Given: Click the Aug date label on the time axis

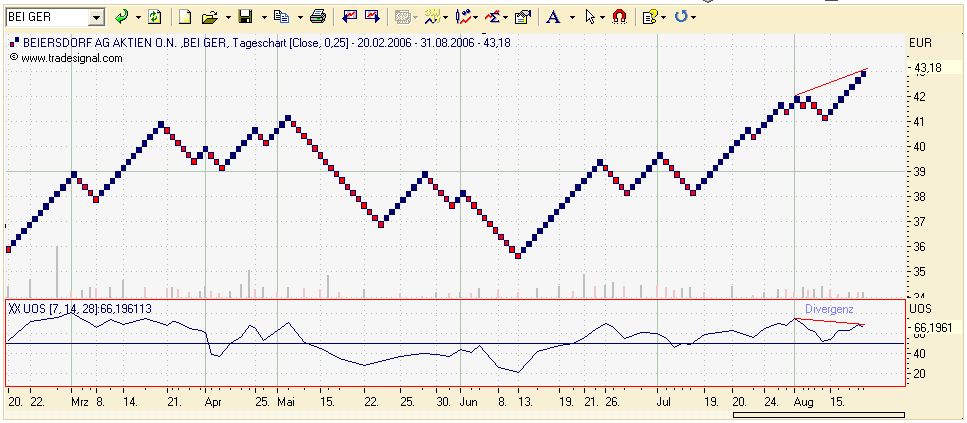Looking at the screenshot, I should point(804,402).
